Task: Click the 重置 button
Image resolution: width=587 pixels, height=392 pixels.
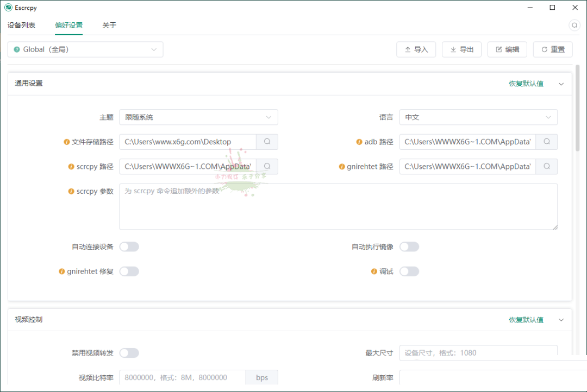Action: [x=553, y=49]
